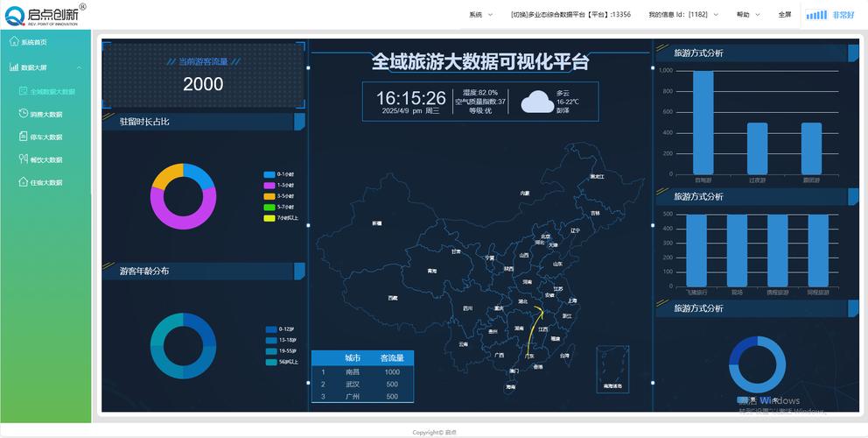Click the 南昌 row in city table
The image size is (868, 438).
pos(362,372)
